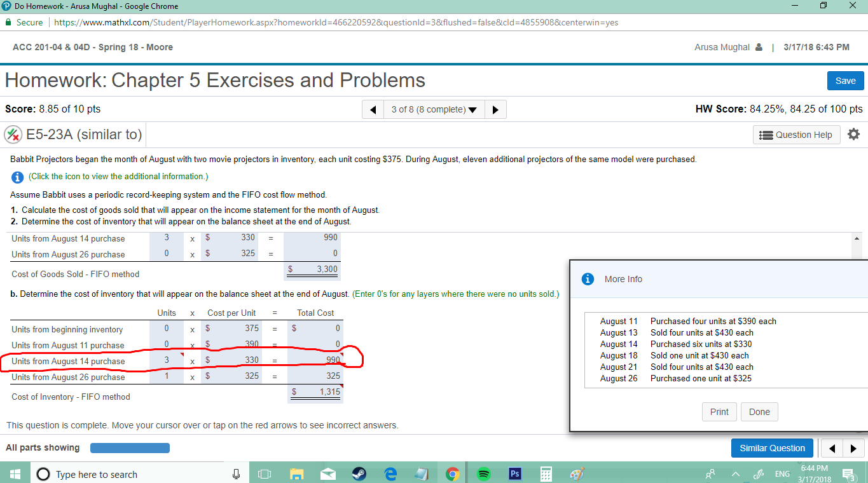Click the Save button
Screen dimensions: 868x483
[x=845, y=81]
